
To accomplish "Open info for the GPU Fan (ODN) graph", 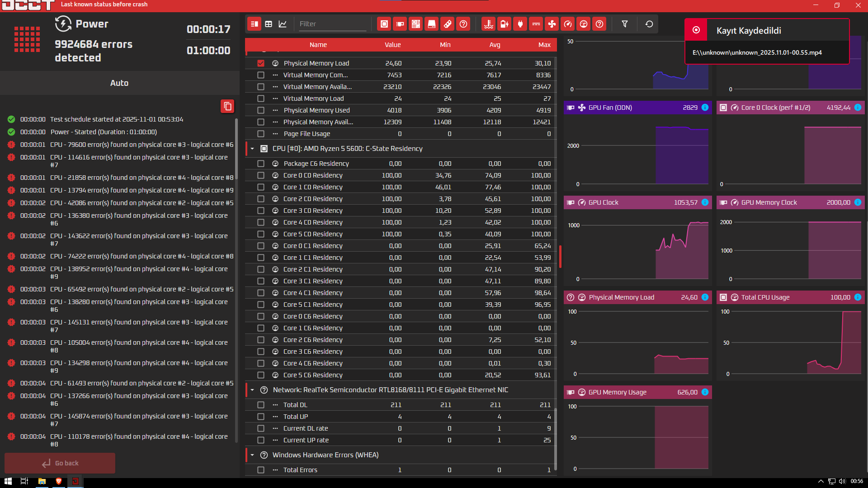I will [x=705, y=108].
